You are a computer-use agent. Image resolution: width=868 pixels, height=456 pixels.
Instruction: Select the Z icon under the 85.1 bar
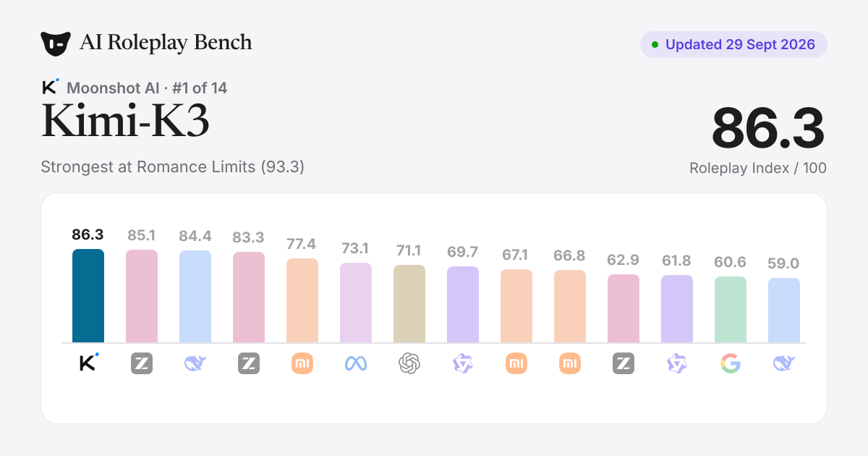pos(142,363)
